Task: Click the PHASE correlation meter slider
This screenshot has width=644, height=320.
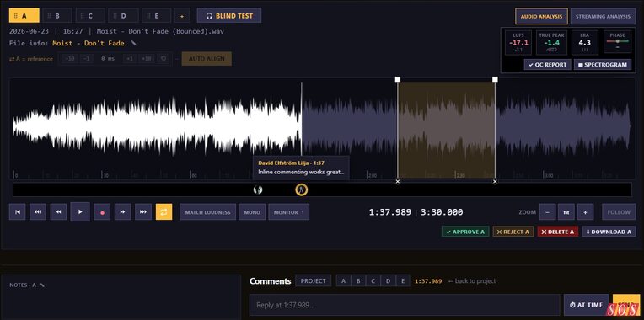Action: [x=617, y=41]
